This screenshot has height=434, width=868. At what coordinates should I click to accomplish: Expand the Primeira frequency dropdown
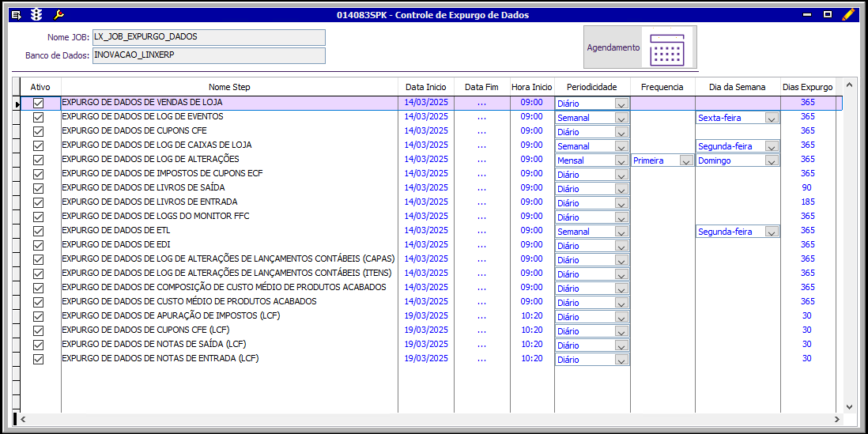coord(686,160)
